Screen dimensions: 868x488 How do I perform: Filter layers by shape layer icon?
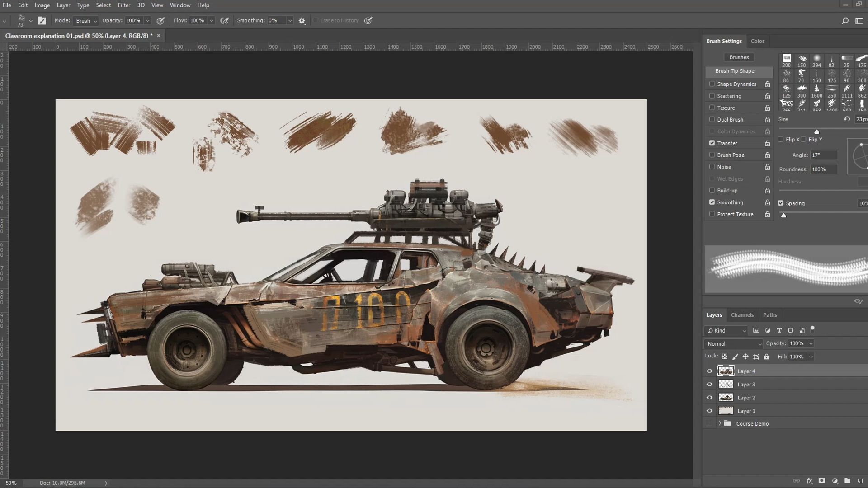pos(790,330)
